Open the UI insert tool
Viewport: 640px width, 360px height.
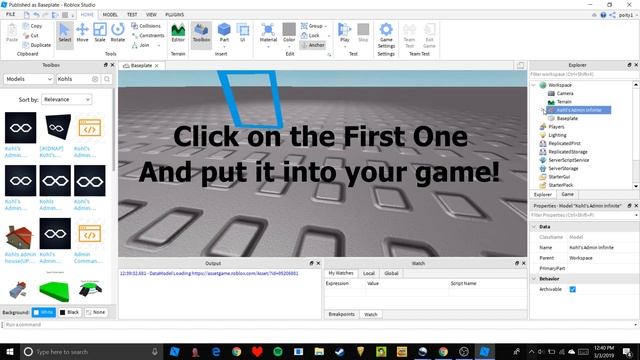point(242,33)
